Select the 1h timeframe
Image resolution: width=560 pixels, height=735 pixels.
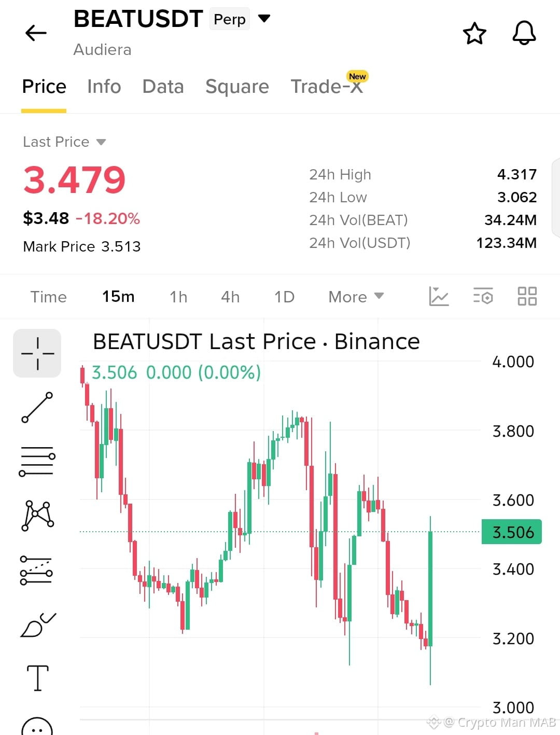click(x=178, y=297)
